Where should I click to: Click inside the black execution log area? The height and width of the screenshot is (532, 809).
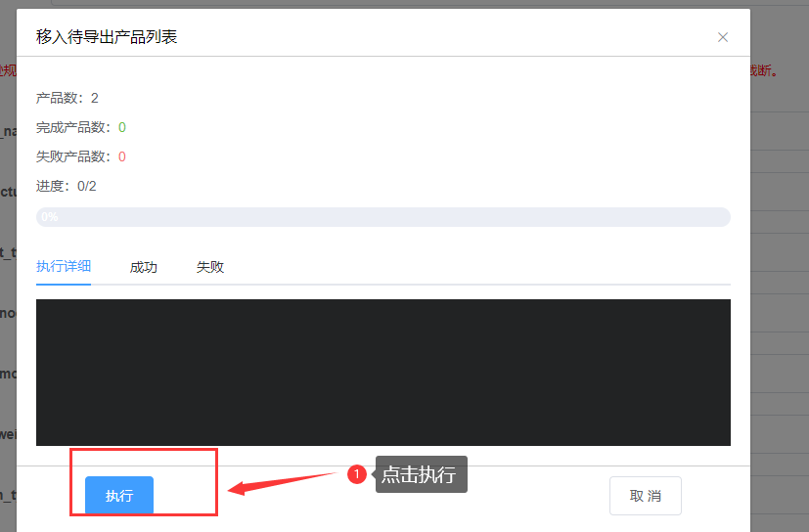[x=383, y=372]
